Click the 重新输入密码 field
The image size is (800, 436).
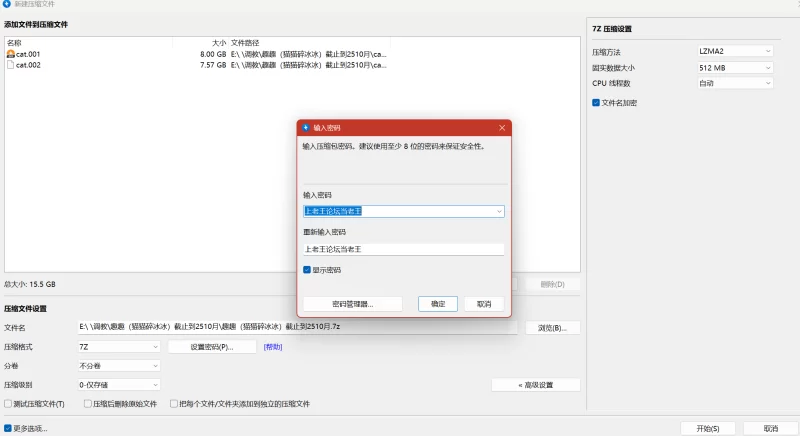click(404, 249)
